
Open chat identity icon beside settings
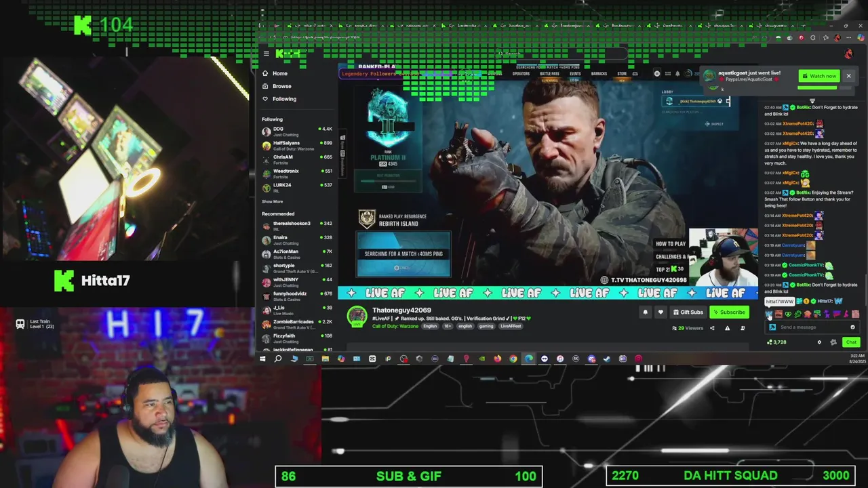pyautogui.click(x=833, y=342)
